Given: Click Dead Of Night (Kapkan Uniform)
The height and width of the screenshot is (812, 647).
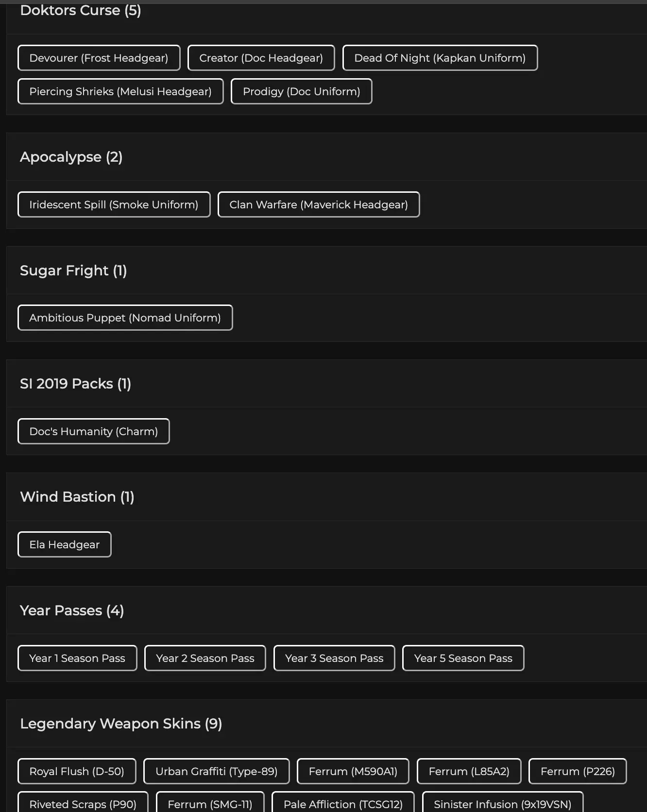Looking at the screenshot, I should [x=440, y=58].
